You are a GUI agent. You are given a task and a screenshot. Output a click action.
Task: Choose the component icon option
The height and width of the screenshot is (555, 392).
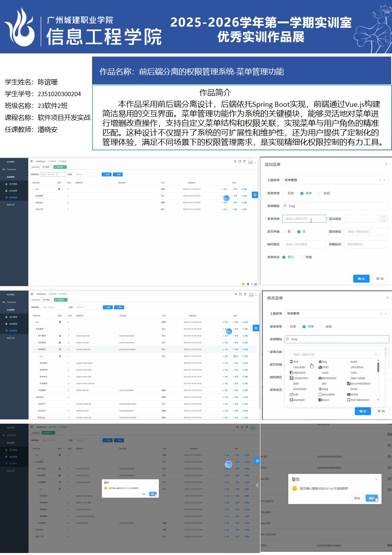coord(300,378)
